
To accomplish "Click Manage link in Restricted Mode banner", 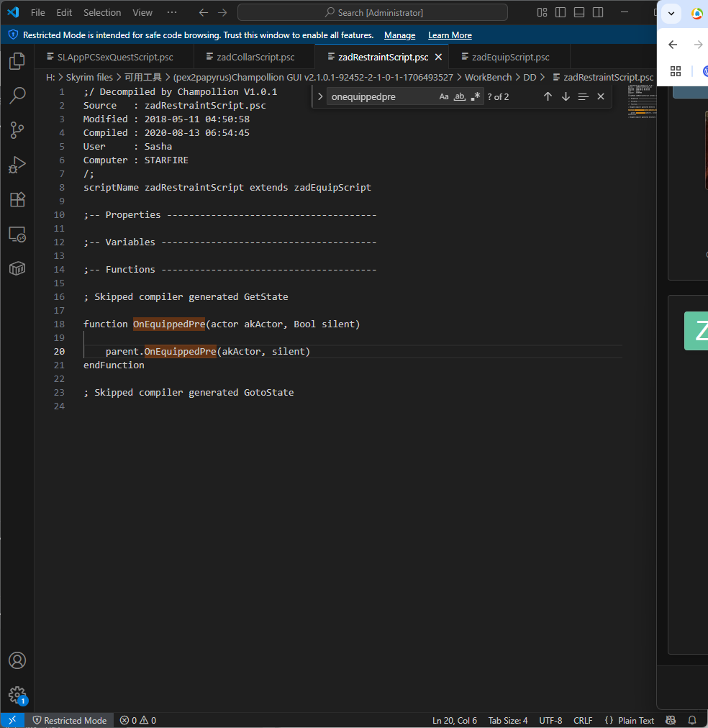I will coord(400,35).
